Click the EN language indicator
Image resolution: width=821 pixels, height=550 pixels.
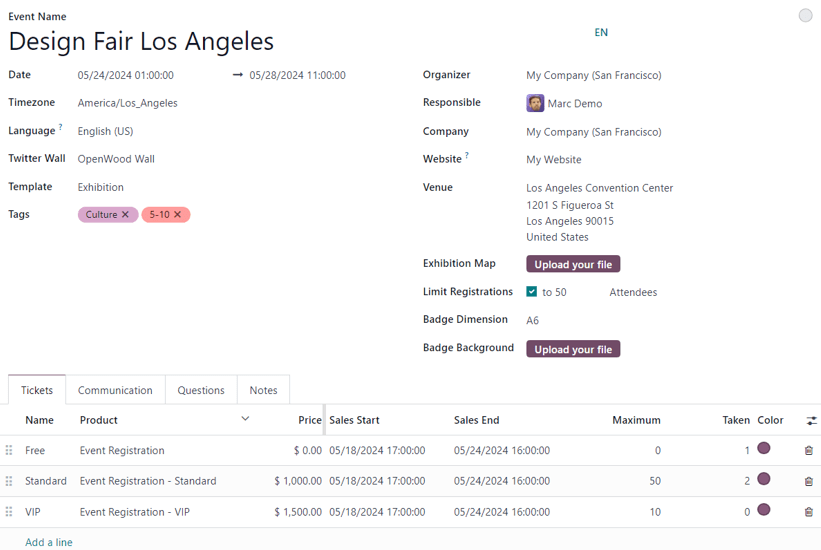pyautogui.click(x=601, y=33)
